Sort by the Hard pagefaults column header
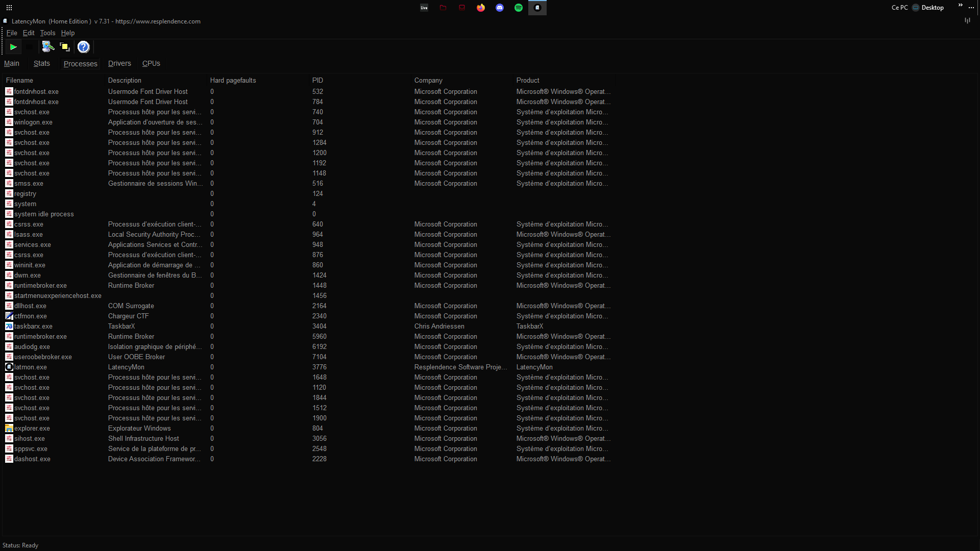The image size is (980, 551). (233, 80)
